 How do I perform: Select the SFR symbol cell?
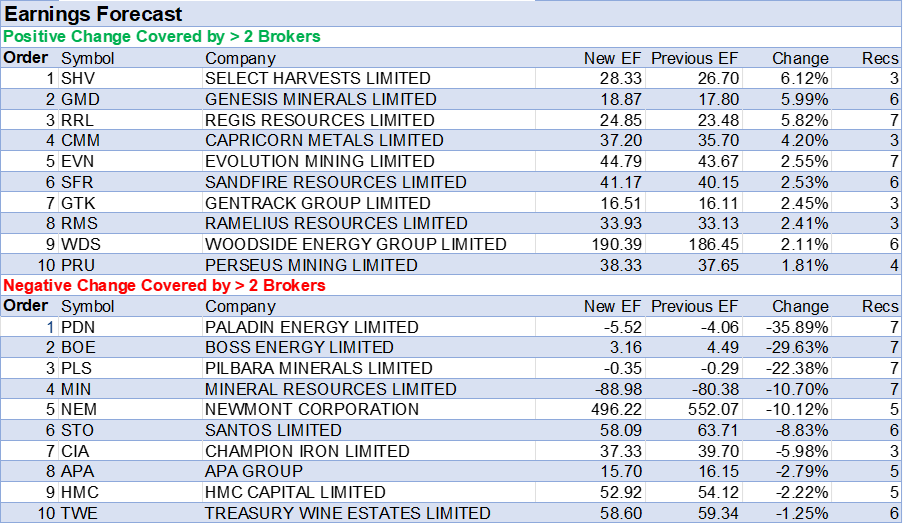79,182
